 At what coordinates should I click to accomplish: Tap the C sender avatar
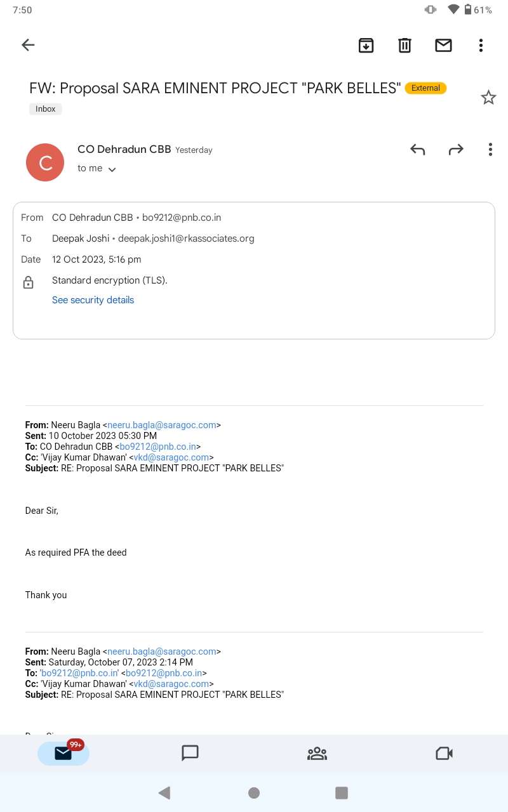45,162
